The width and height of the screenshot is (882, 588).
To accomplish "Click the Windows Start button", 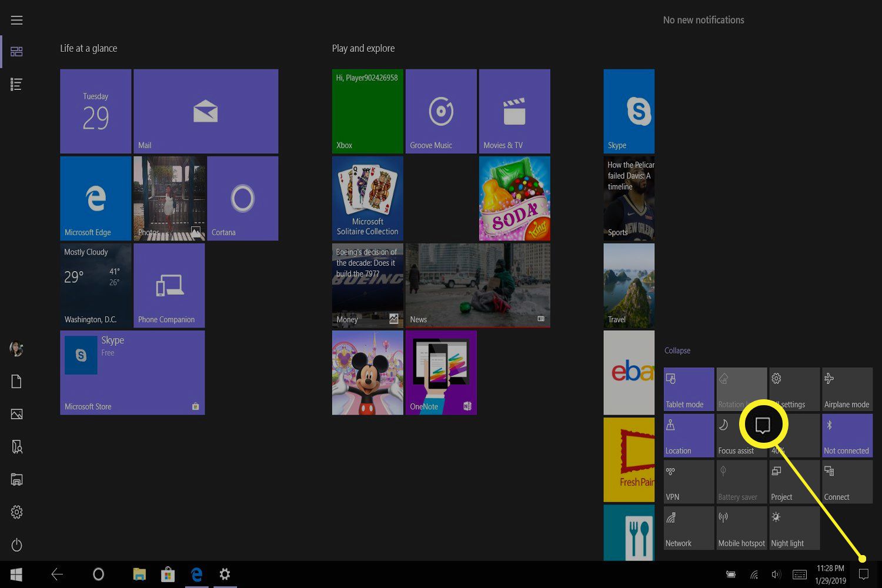I will 16,574.
